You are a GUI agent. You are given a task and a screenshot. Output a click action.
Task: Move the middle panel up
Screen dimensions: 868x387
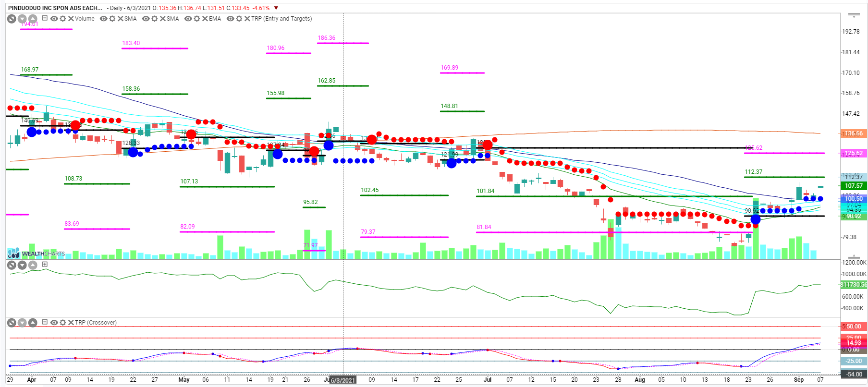[x=33, y=265]
